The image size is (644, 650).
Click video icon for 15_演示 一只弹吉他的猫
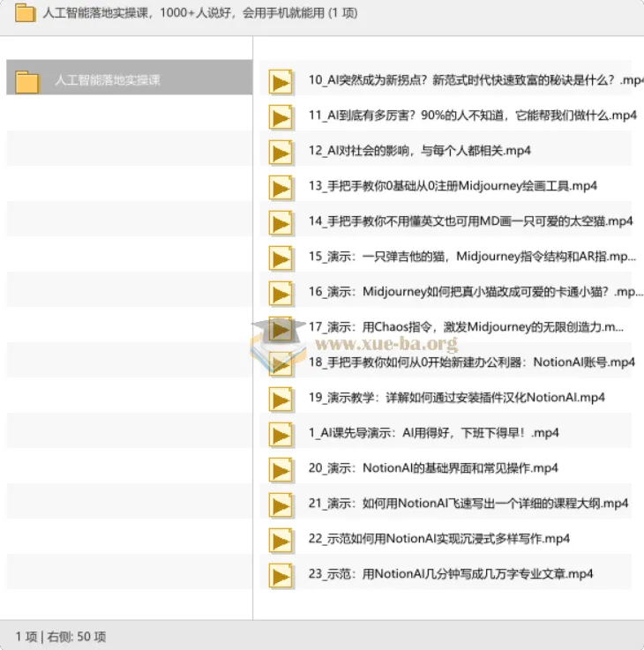(x=281, y=258)
